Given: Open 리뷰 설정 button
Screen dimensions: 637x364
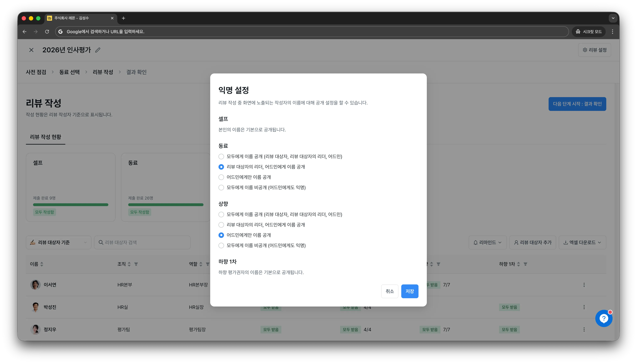Looking at the screenshot, I should click(x=595, y=50).
